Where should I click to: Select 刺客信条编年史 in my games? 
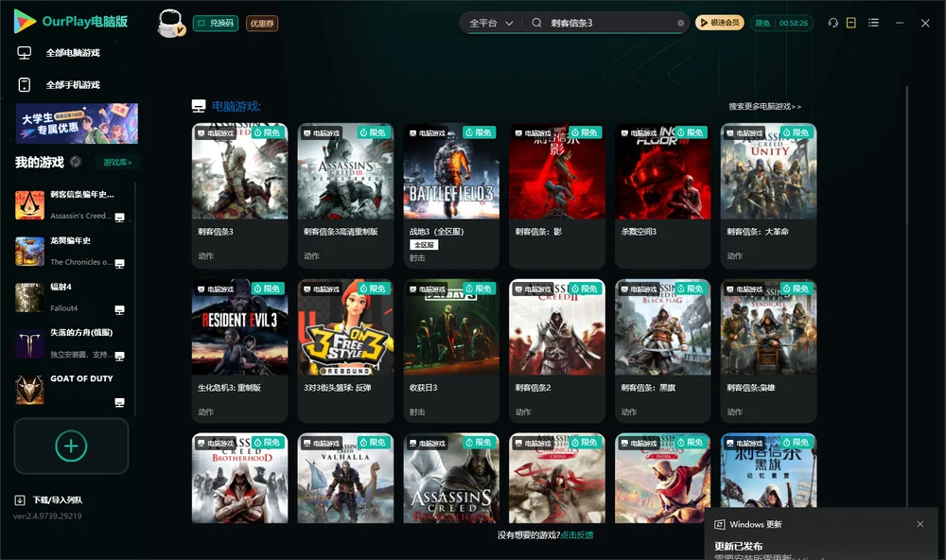click(x=71, y=205)
